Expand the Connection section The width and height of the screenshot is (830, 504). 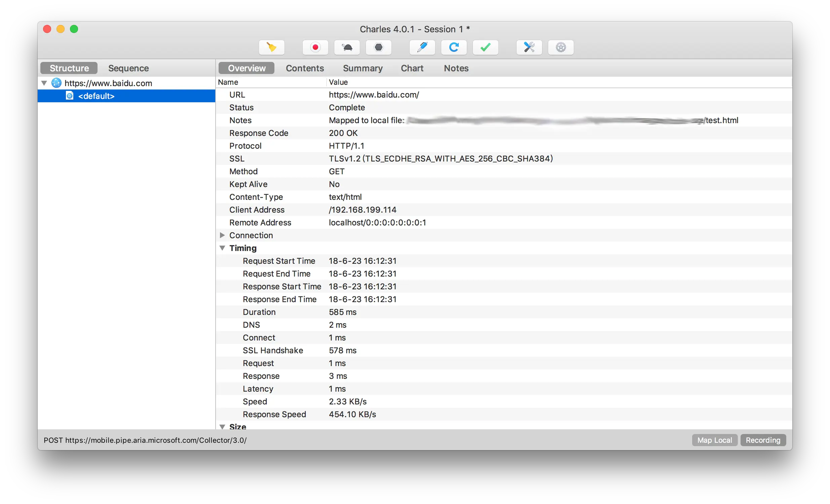(x=222, y=235)
